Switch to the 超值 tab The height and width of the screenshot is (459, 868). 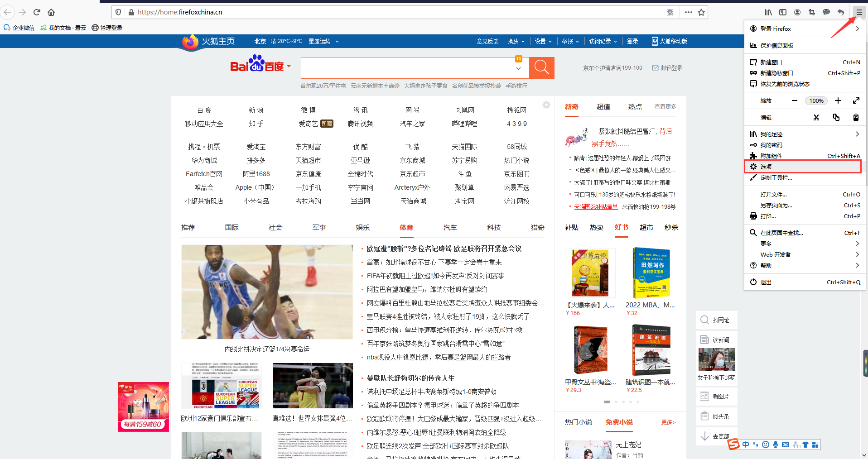point(603,106)
